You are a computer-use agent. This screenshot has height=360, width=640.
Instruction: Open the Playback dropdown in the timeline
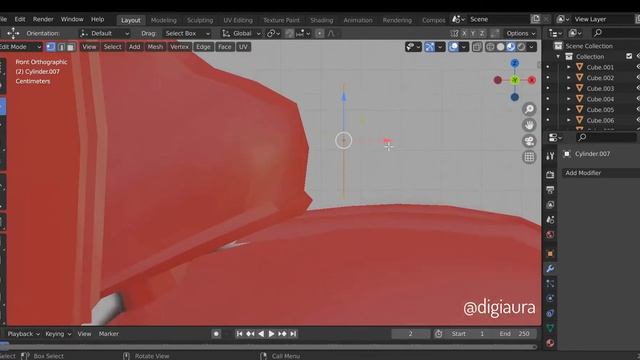point(23,334)
